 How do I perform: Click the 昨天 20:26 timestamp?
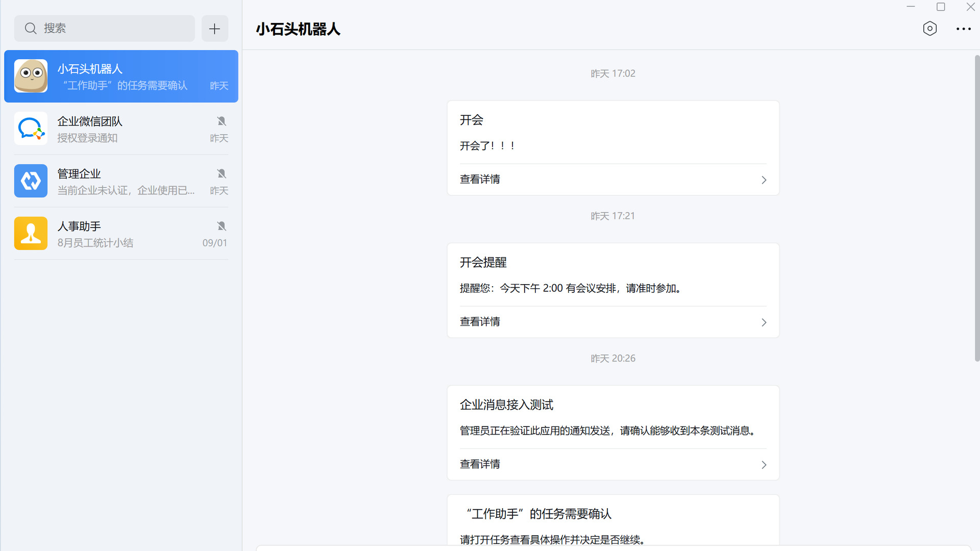[x=612, y=359]
